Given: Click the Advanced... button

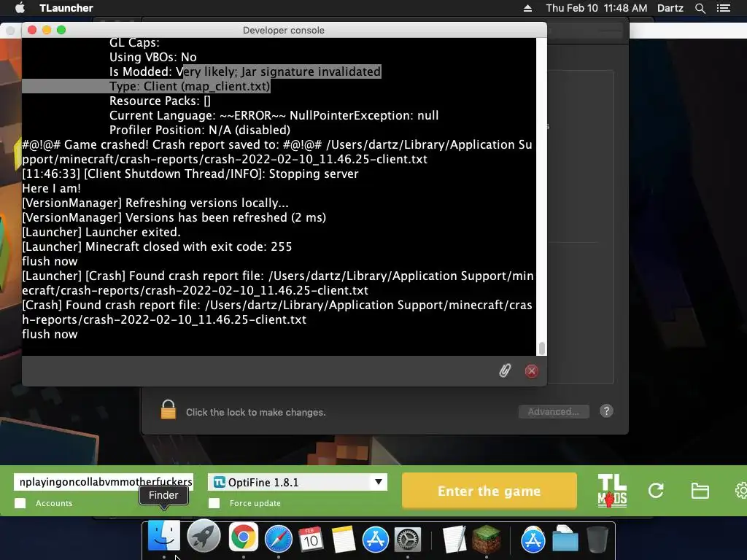Looking at the screenshot, I should tap(554, 411).
